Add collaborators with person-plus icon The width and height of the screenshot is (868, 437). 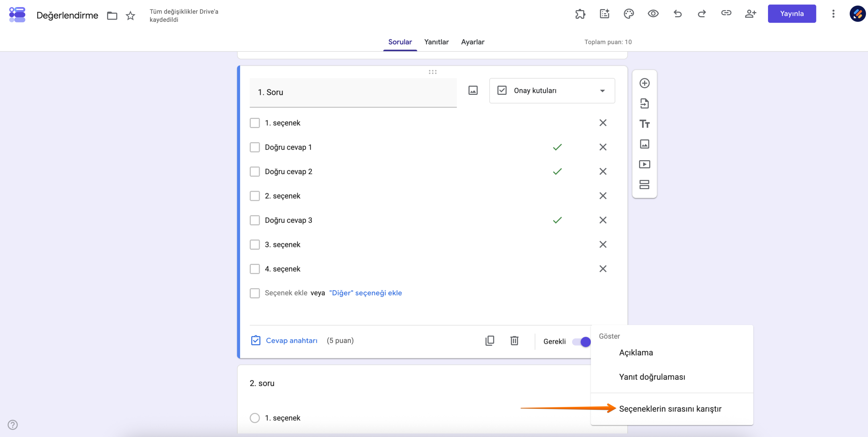click(750, 14)
